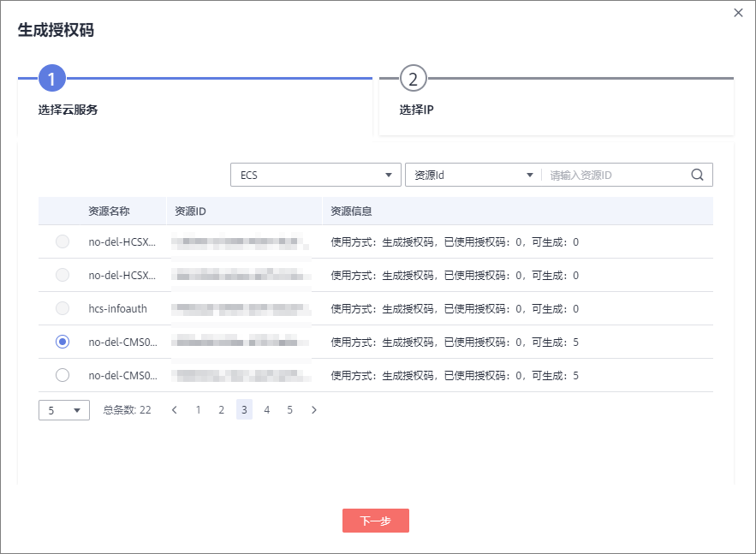Click the hcs-infoauth resource name

click(x=117, y=308)
